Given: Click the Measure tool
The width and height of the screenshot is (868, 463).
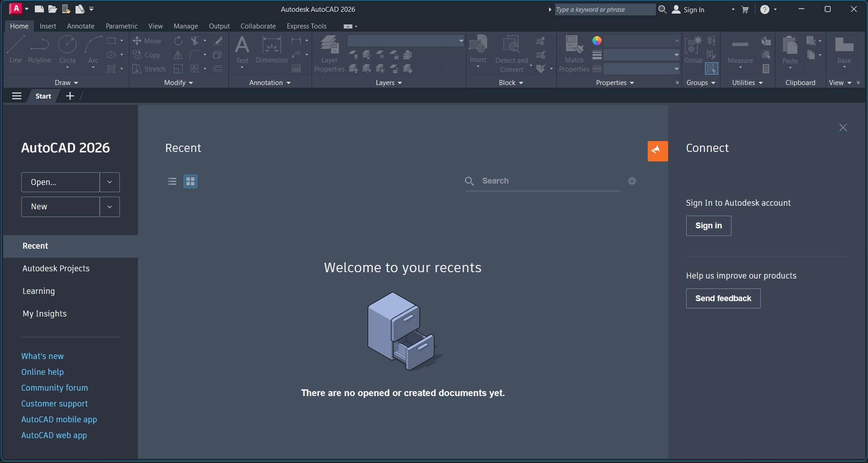Looking at the screenshot, I should (740, 49).
